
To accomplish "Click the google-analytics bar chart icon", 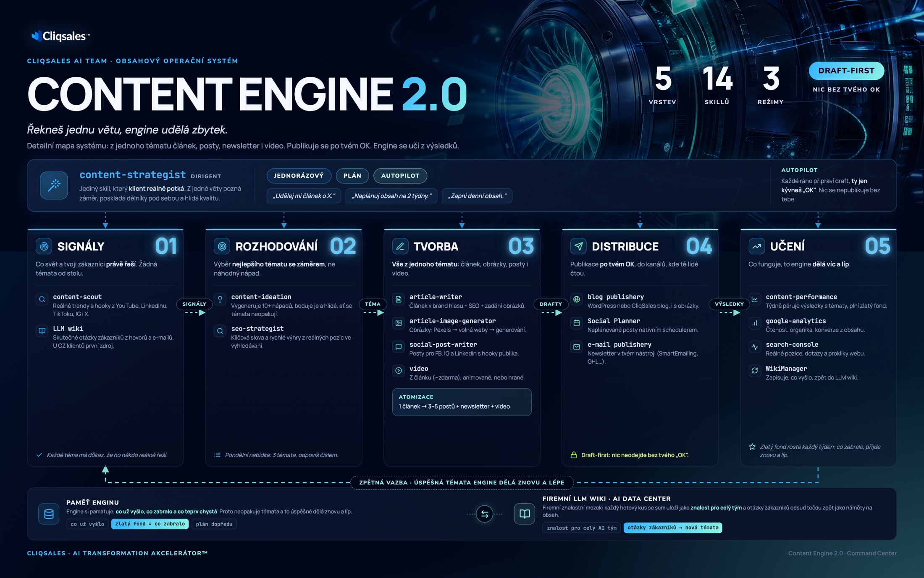I will [x=755, y=323].
